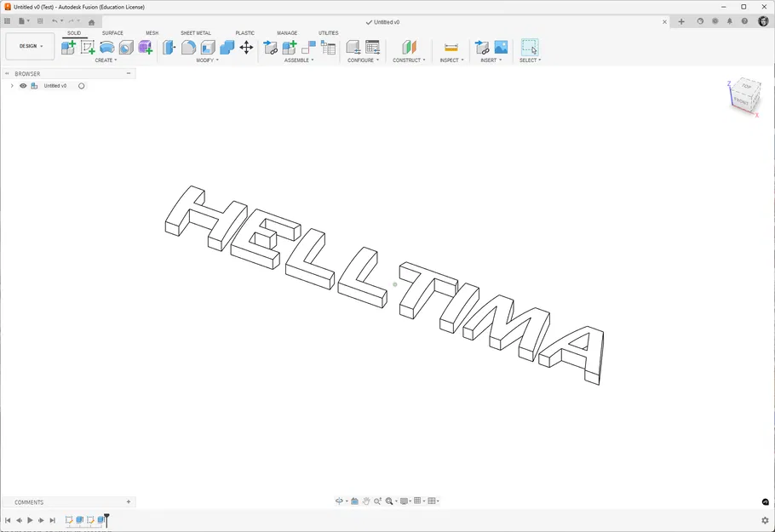Screen dimensions: 775x532
Task: Click the Pan hand icon in navigation bar
Action: click(366, 501)
